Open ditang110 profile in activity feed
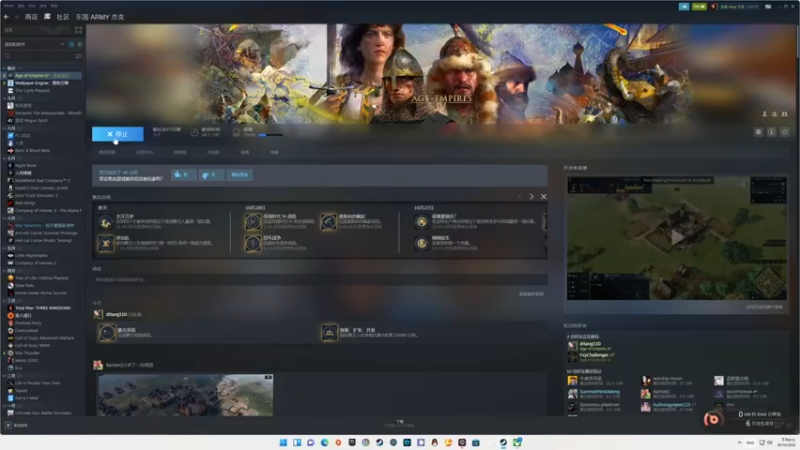The image size is (800, 450). (x=117, y=314)
